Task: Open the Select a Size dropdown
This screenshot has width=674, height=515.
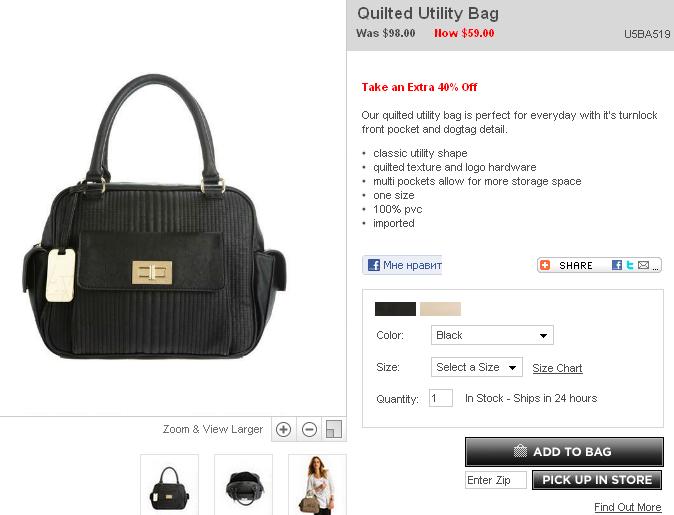Action: [x=477, y=367]
